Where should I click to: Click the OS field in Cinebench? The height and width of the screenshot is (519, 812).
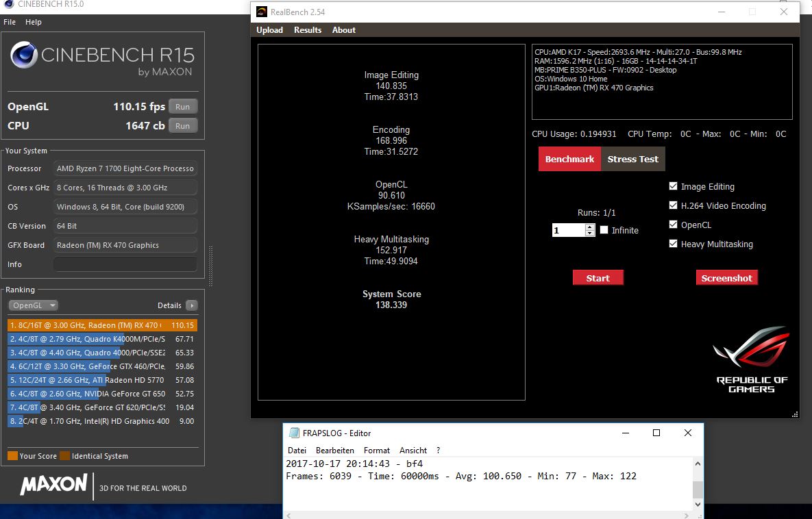click(125, 207)
